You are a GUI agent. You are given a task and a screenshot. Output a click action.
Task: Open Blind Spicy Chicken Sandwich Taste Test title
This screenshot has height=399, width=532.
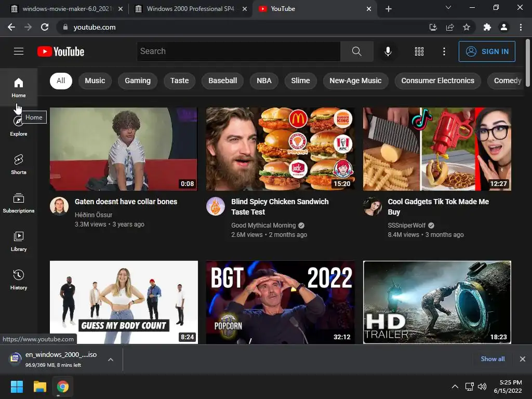click(280, 207)
